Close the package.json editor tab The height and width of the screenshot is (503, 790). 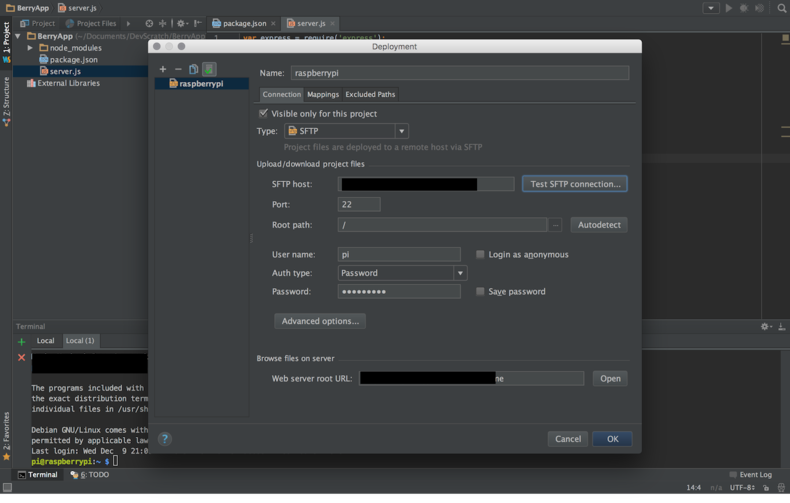tap(273, 24)
